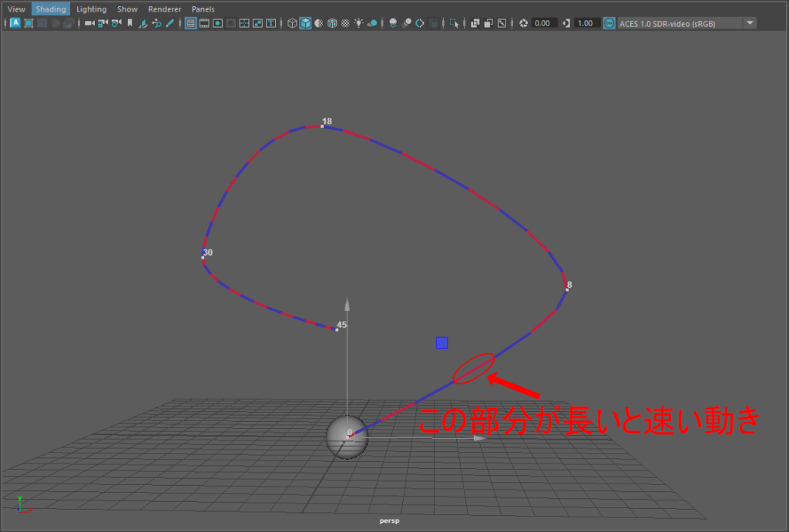Click the isolate select icon

coord(455,23)
